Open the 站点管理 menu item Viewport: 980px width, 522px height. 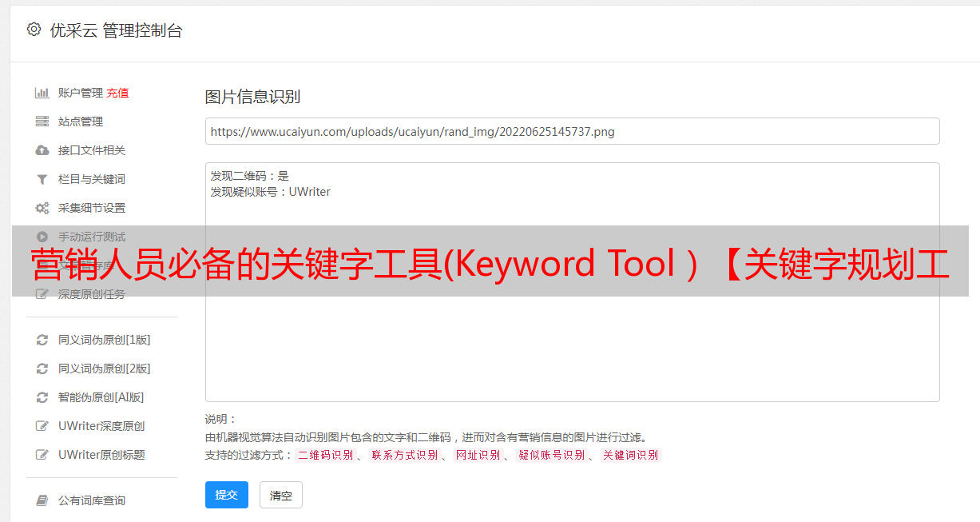coord(81,122)
